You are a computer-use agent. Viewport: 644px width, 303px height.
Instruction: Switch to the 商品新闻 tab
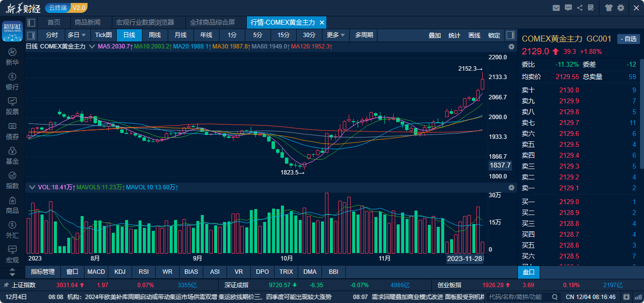[x=88, y=23]
